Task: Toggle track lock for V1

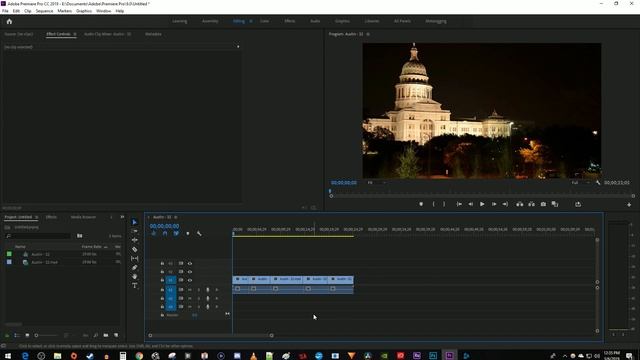Action: click(162, 280)
